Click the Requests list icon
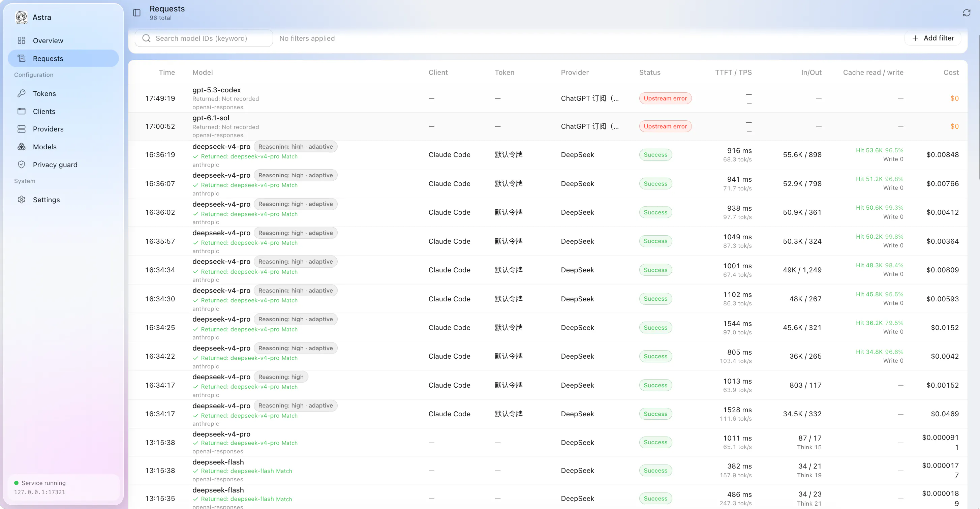This screenshot has height=509, width=980. coord(21,59)
